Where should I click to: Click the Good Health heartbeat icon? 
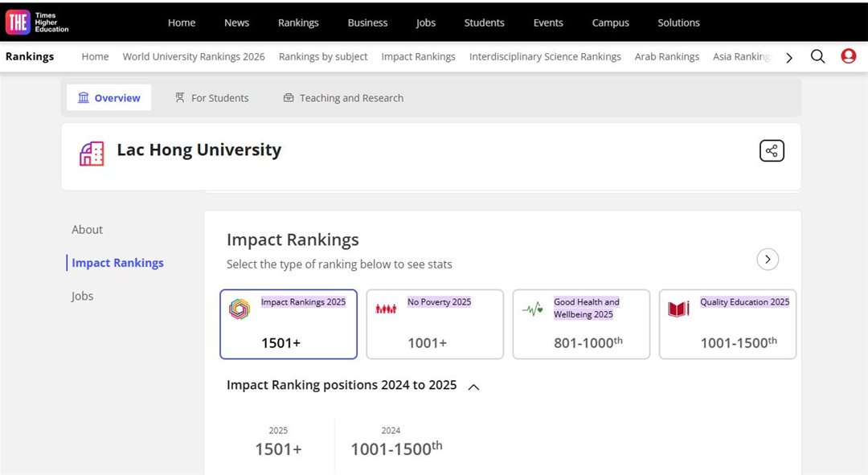[x=533, y=309]
